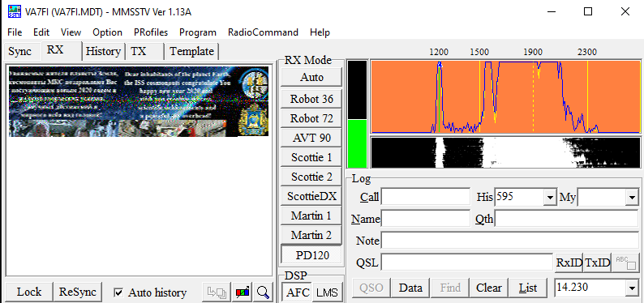Uncheck the Auto history checkbox
644x303 pixels.
(118, 292)
